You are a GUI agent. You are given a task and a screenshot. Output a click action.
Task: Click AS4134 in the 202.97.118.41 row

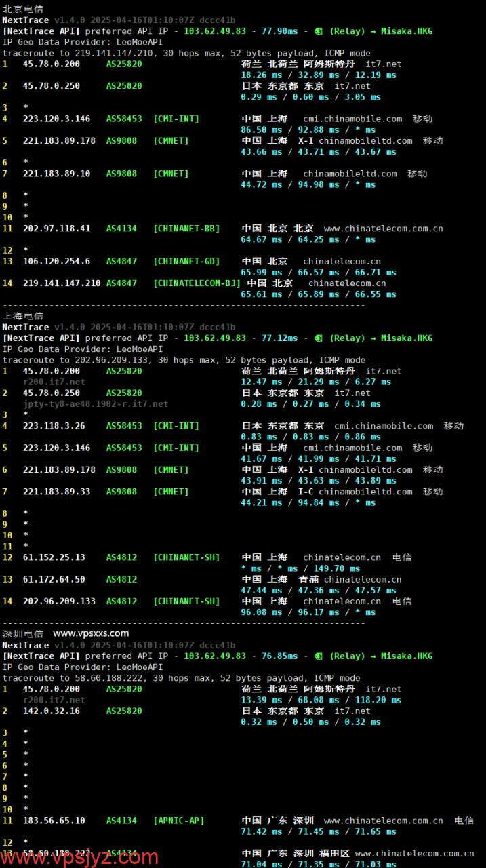pos(121,229)
